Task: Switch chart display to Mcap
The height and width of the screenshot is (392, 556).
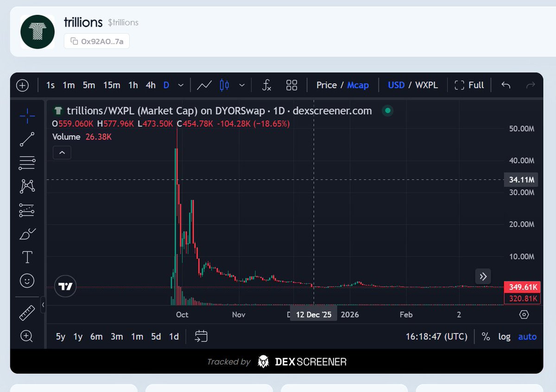Action: point(358,85)
